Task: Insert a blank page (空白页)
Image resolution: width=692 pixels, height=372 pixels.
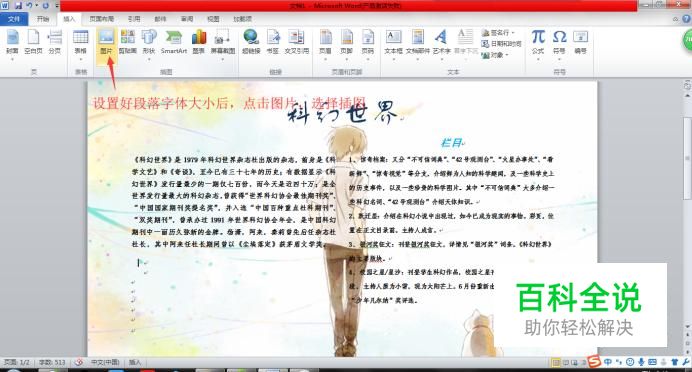Action: [33, 43]
